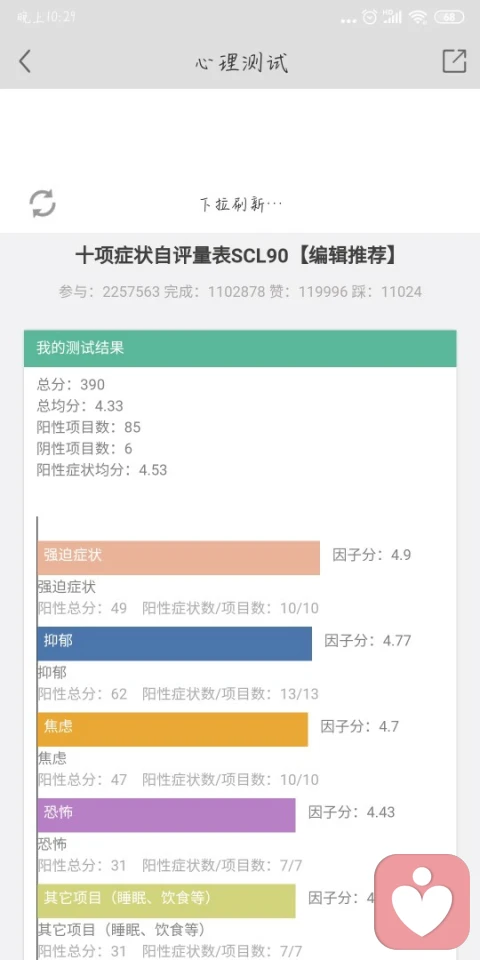
Task: Tap the 总分: 390 score line
Action: point(71,384)
